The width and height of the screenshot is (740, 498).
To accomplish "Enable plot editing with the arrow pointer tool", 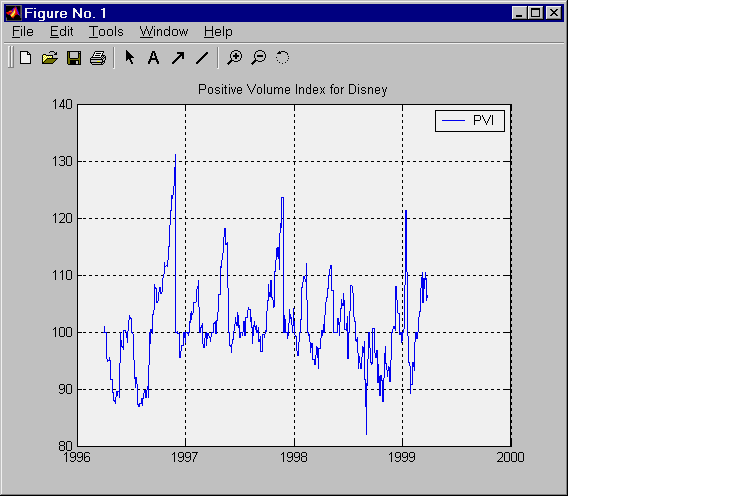I will coord(129,58).
